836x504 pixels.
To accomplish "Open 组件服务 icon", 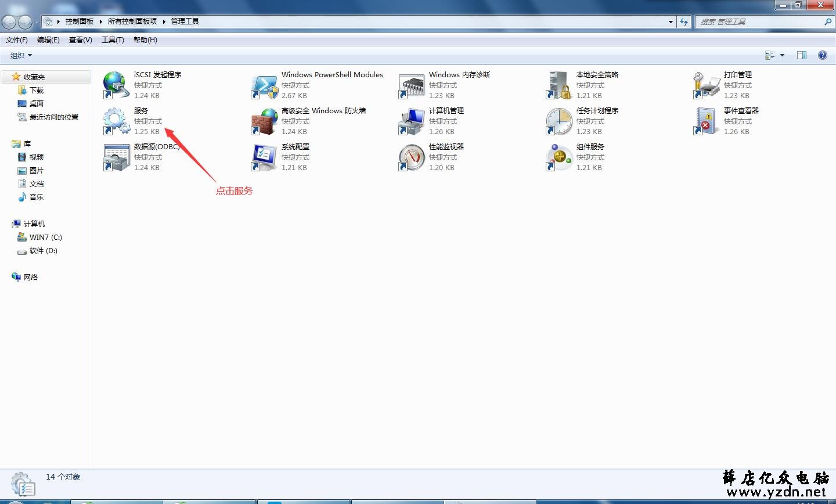I will coord(559,157).
